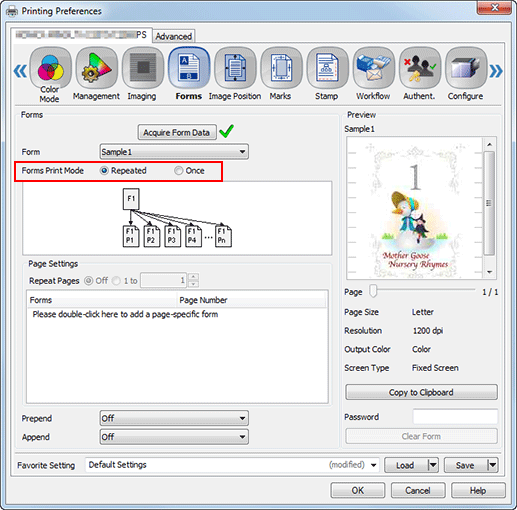
Task: Click the Acquire Form Data button
Action: click(x=177, y=133)
